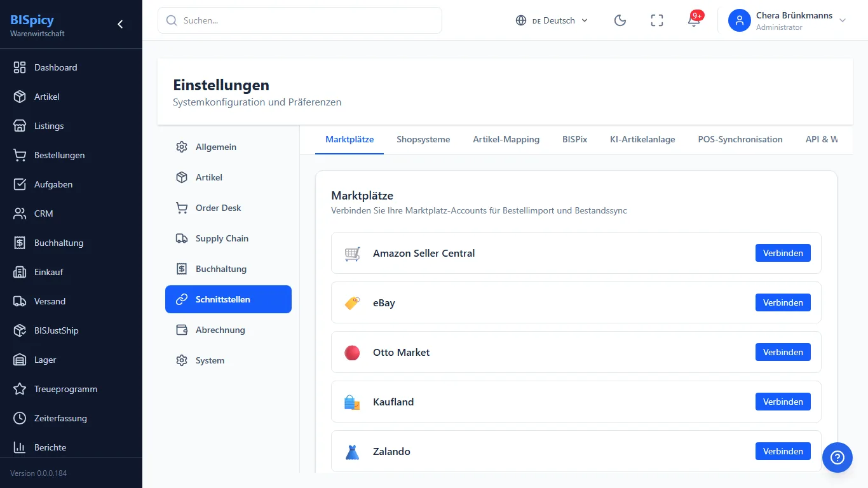Open Treueprogramm star icon
Screen dimensions: 868x488
[x=20, y=389]
